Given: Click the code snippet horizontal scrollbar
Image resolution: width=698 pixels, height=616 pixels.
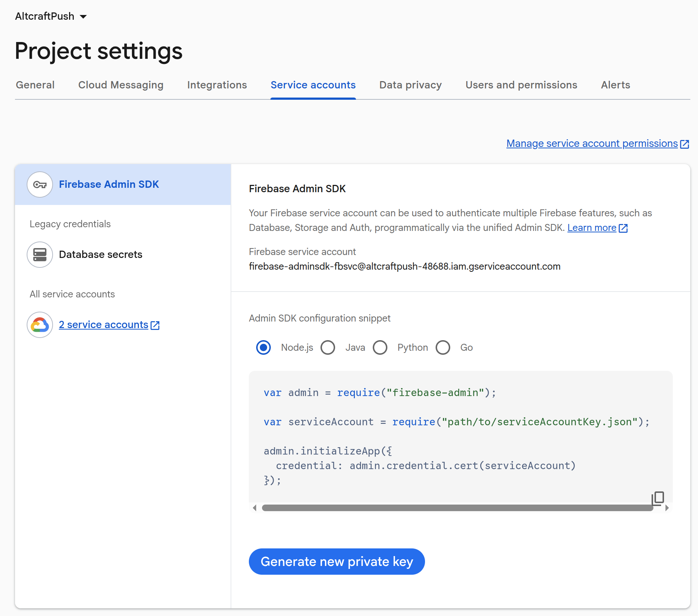Looking at the screenshot, I should [458, 508].
